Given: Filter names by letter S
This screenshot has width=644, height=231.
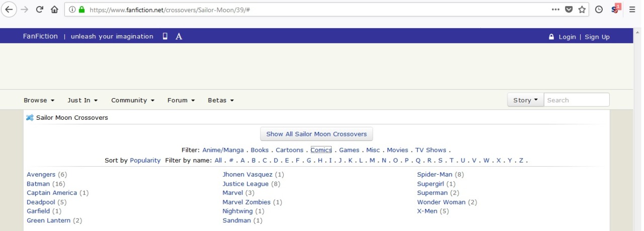Looking at the screenshot, I should pyautogui.click(x=440, y=161).
